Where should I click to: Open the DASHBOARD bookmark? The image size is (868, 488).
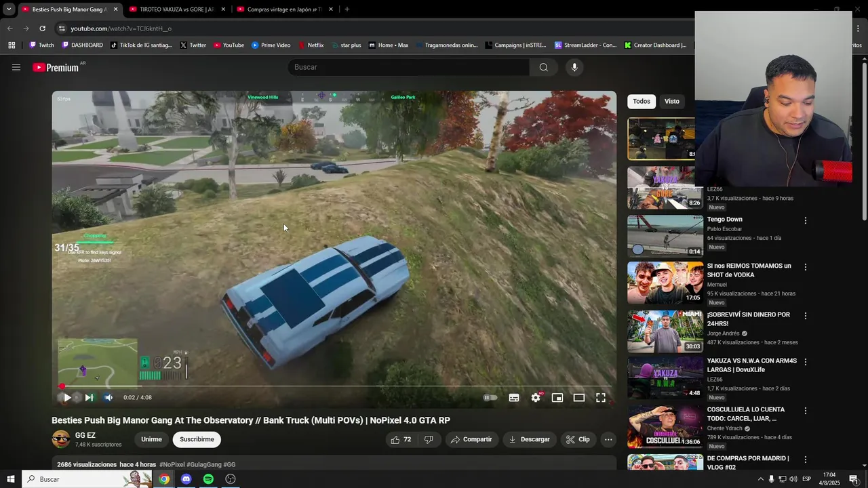[83, 45]
